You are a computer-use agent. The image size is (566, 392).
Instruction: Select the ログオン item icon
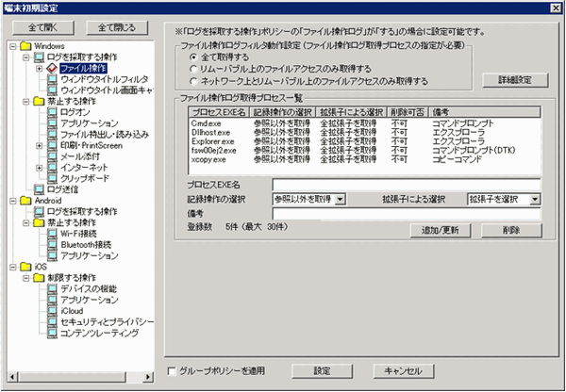[x=52, y=112]
